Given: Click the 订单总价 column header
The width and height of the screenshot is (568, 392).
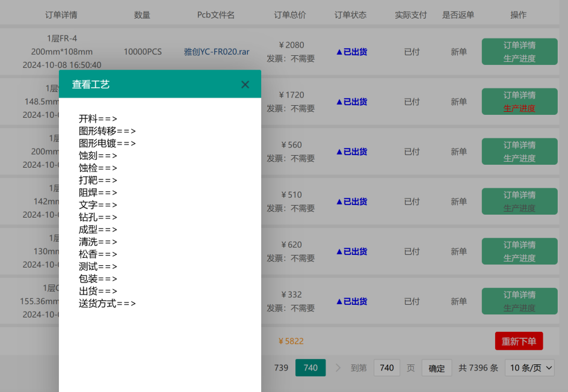Looking at the screenshot, I should [x=290, y=14].
